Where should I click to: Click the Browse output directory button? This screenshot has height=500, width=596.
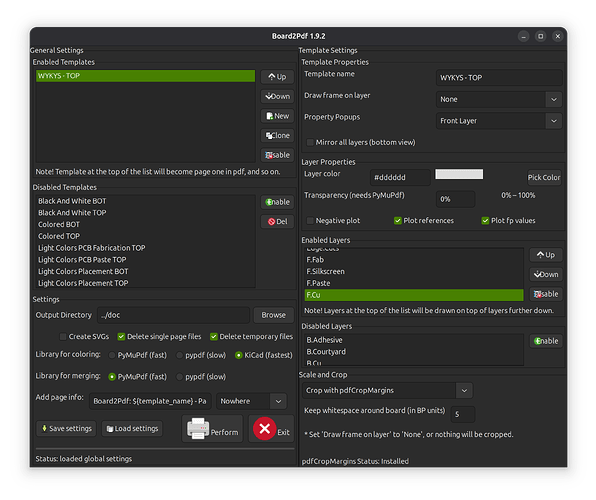point(273,315)
